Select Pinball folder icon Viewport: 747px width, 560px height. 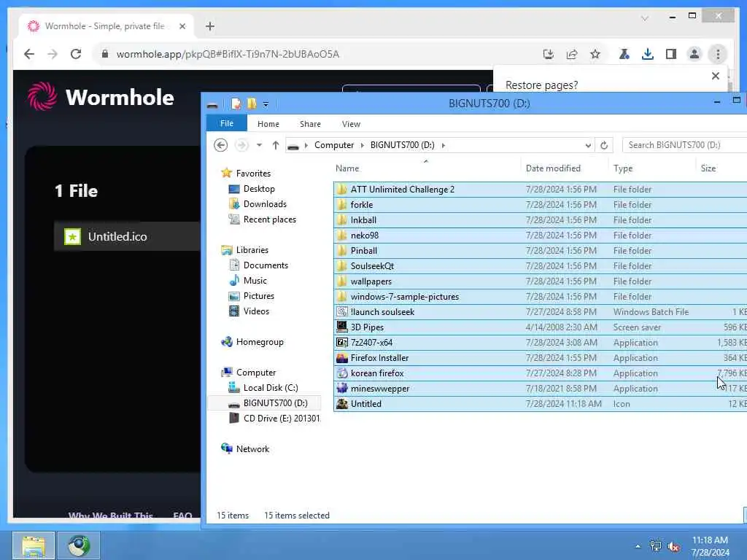click(341, 251)
